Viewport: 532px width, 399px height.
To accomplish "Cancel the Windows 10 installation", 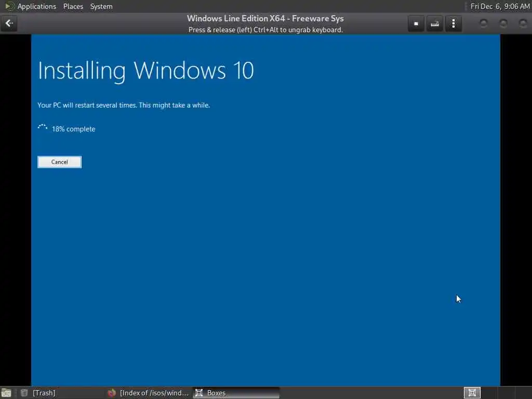I will coord(59,162).
